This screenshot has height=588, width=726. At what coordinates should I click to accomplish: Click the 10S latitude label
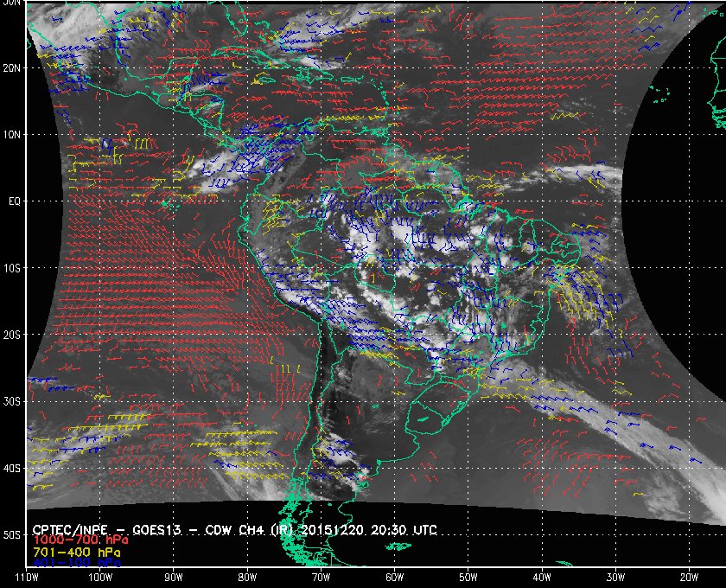11,268
